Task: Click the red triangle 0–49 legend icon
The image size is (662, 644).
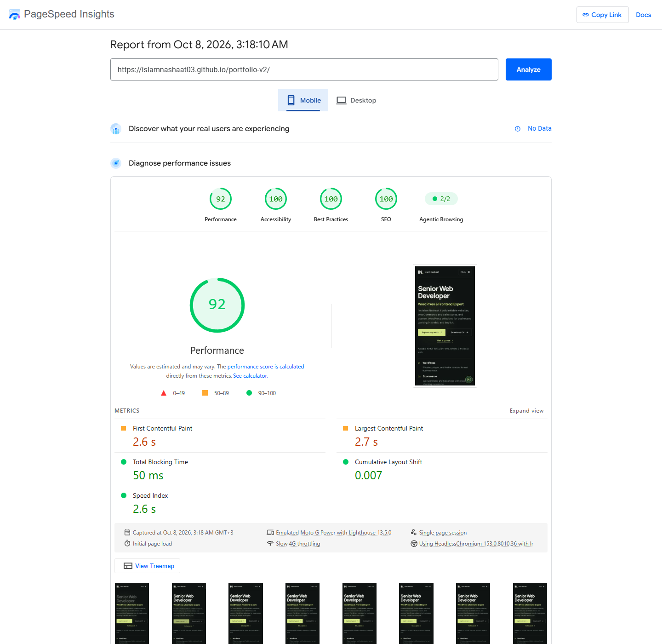Action: [164, 393]
